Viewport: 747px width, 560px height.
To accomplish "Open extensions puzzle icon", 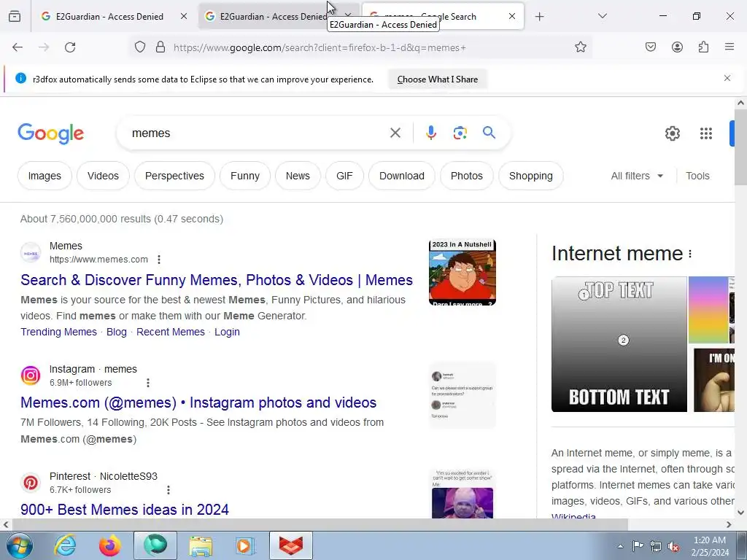I will [703, 47].
